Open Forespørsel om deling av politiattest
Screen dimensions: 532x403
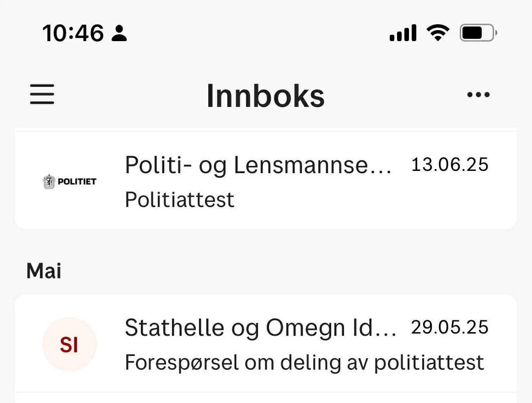304,363
